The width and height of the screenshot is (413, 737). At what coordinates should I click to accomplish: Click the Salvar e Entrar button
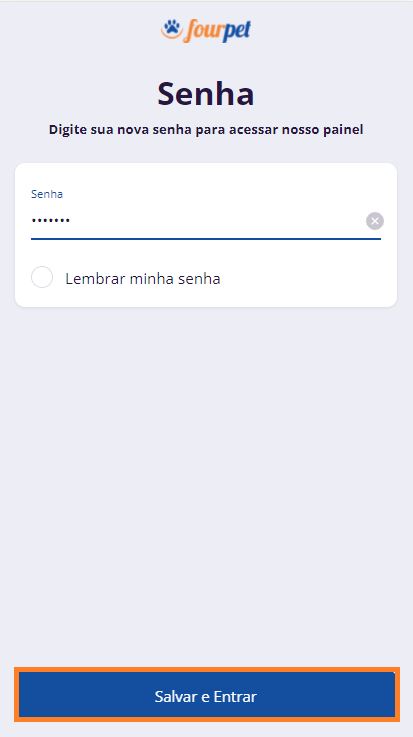coord(207,695)
